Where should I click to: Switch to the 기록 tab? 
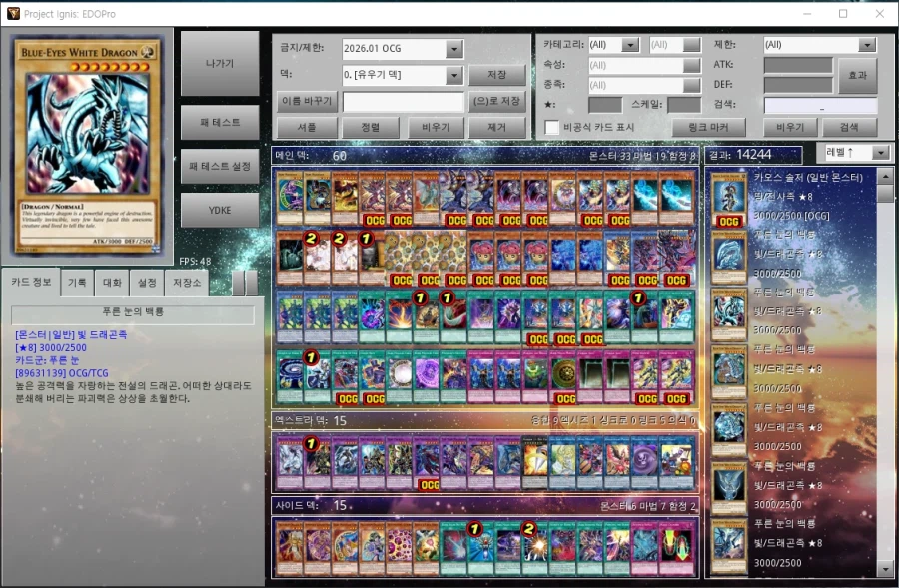(76, 283)
